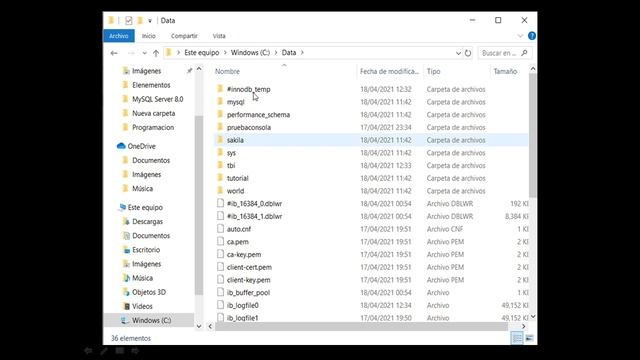The width and height of the screenshot is (640, 360).
Task: Click the file list vertical scrollbar
Action: pos(533,135)
